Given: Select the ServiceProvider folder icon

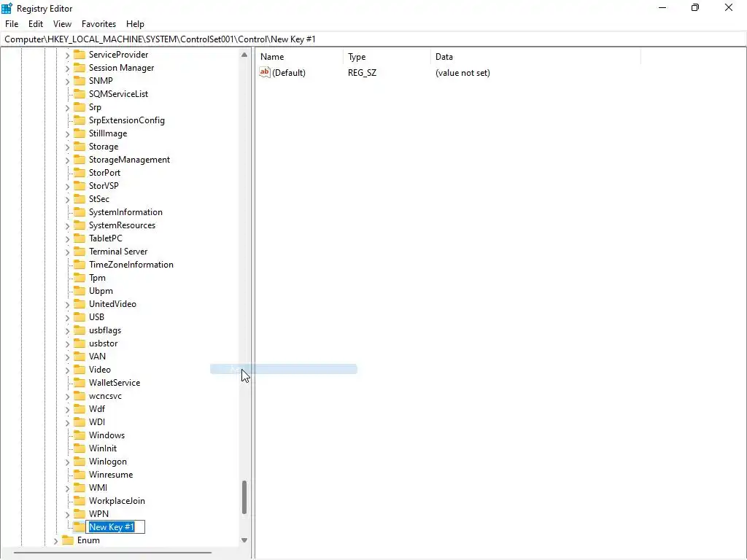Looking at the screenshot, I should (79, 54).
